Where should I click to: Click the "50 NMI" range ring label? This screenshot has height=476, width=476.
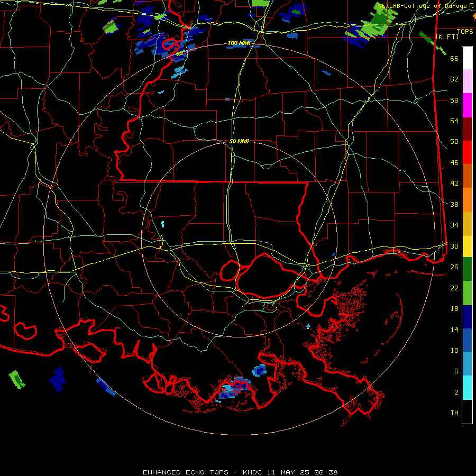pyautogui.click(x=239, y=141)
